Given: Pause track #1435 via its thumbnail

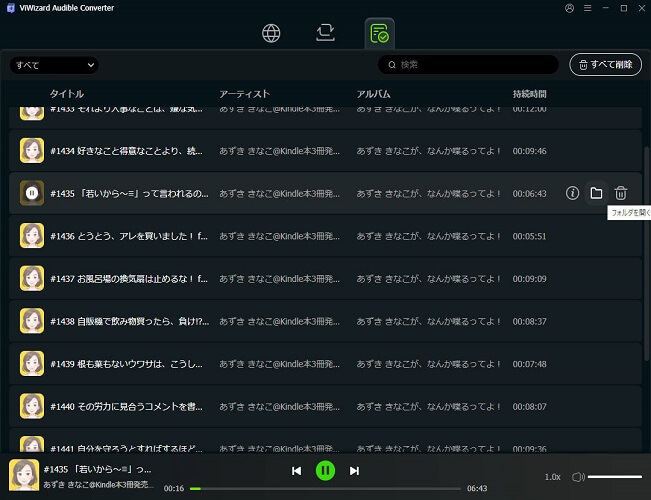Looking at the screenshot, I should (x=32, y=193).
